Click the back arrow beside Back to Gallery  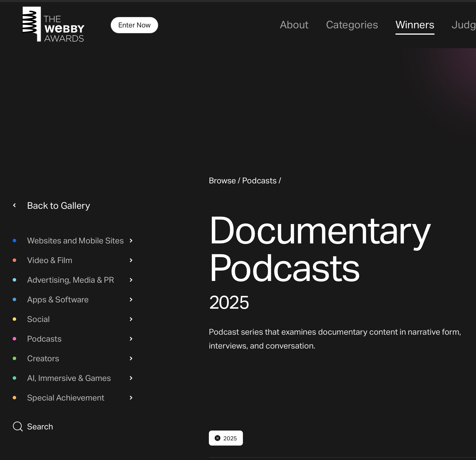click(14, 205)
